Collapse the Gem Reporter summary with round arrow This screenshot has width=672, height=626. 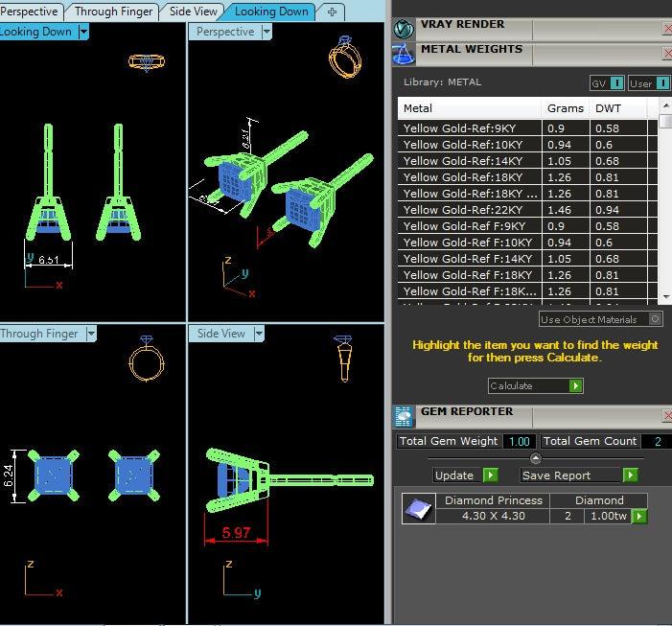pyautogui.click(x=536, y=458)
